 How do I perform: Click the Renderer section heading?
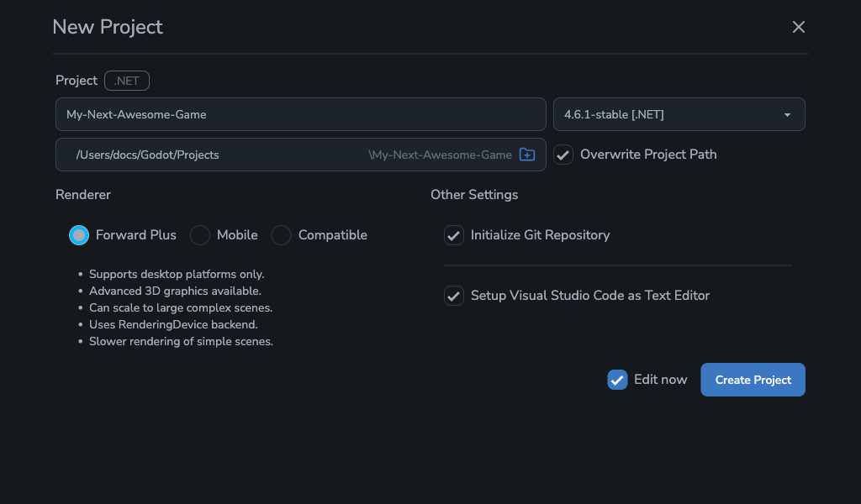point(82,194)
